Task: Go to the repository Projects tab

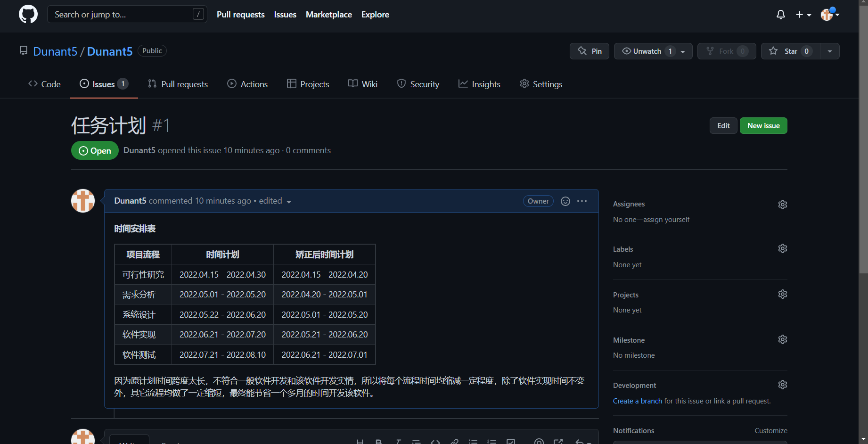Action: [308, 84]
